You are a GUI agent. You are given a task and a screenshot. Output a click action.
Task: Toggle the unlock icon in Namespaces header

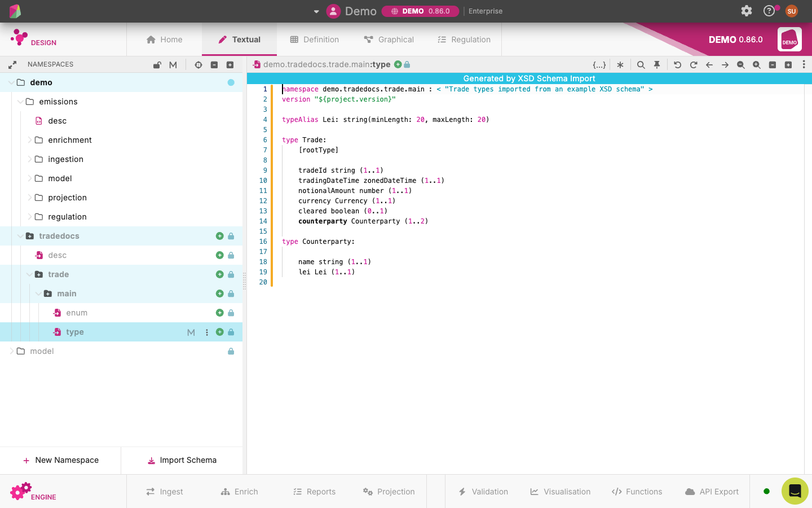[x=157, y=65]
